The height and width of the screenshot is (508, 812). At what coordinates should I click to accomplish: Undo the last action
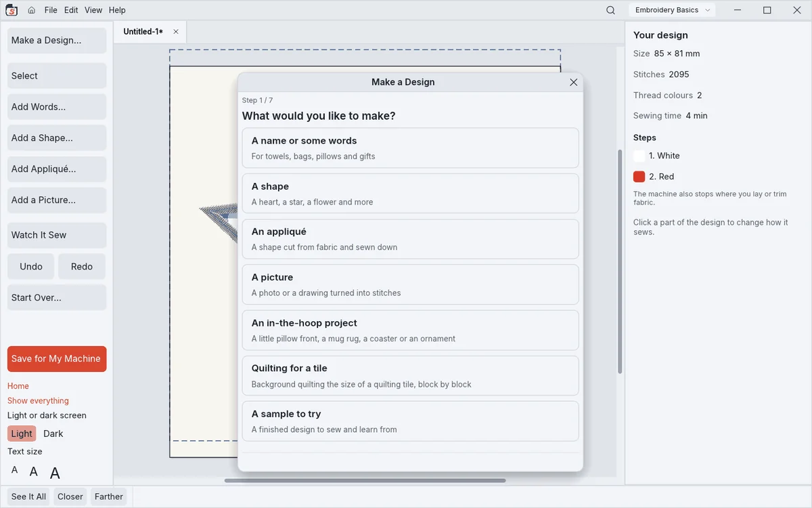31,267
